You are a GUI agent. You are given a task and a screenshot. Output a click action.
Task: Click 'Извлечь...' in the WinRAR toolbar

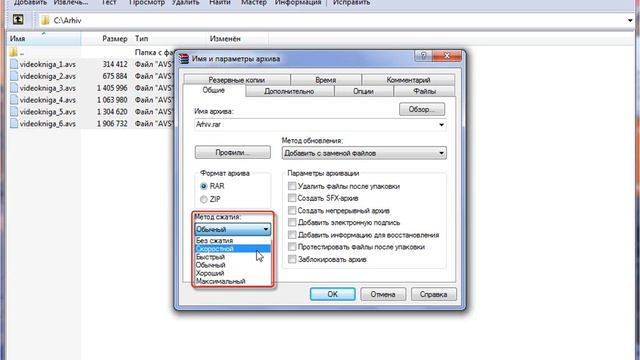tap(71, 3)
